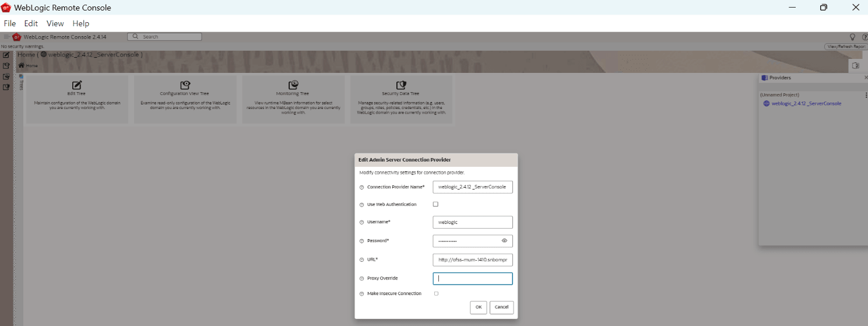The width and height of the screenshot is (868, 326).
Task: Show help for Connection Provider Name
Action: tap(361, 187)
